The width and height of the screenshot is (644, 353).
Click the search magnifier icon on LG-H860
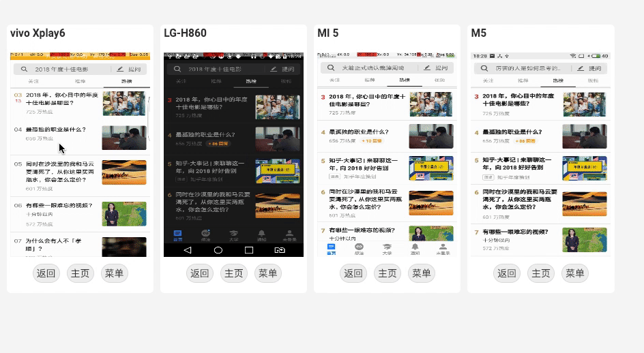[177, 69]
